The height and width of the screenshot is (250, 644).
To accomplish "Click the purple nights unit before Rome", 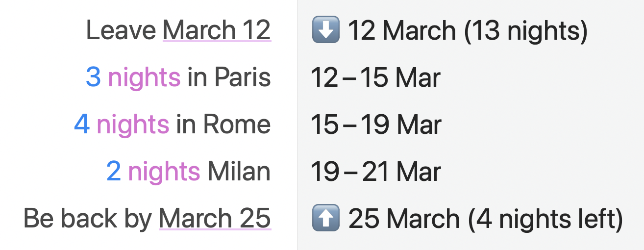I will 133,125.
